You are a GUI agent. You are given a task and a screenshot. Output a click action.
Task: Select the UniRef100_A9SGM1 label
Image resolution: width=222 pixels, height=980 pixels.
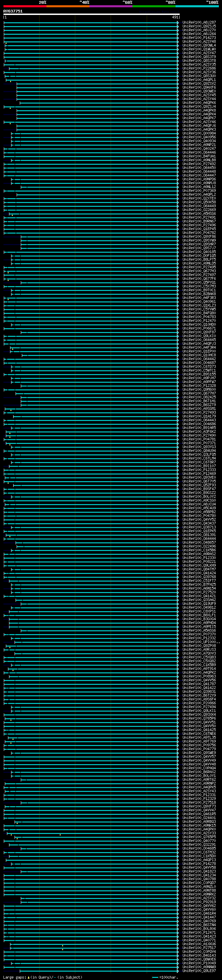pos(199,408)
